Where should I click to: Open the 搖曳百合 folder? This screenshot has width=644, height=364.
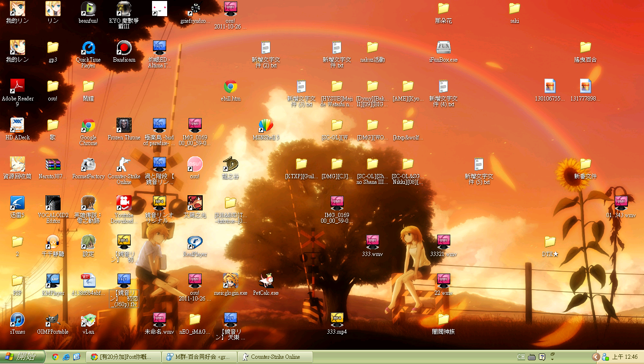(585, 47)
